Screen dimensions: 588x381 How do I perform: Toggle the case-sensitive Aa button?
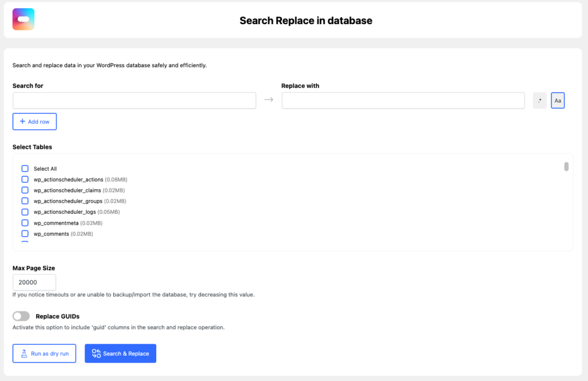coord(558,101)
